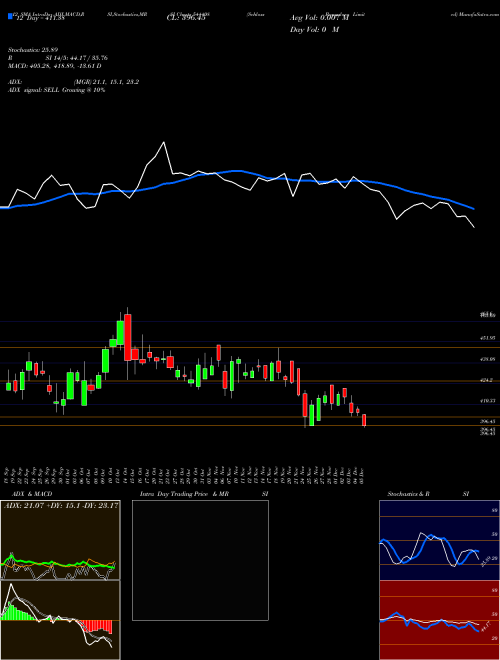Open the blue Stochastics mini chart
The width and height of the screenshot is (500, 660).
[x=439, y=540]
